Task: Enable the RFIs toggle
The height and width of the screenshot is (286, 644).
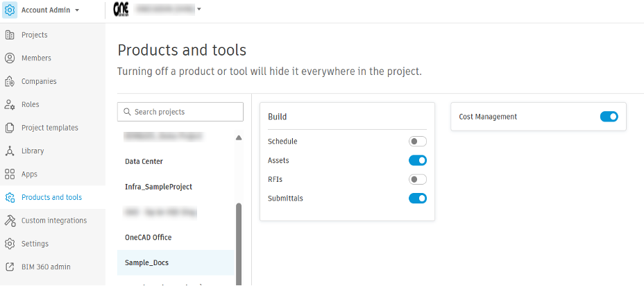Action: tap(418, 180)
